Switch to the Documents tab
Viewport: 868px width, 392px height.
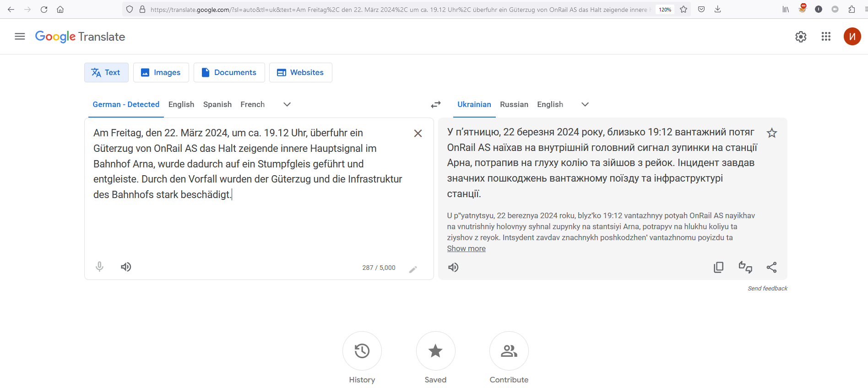click(x=229, y=72)
